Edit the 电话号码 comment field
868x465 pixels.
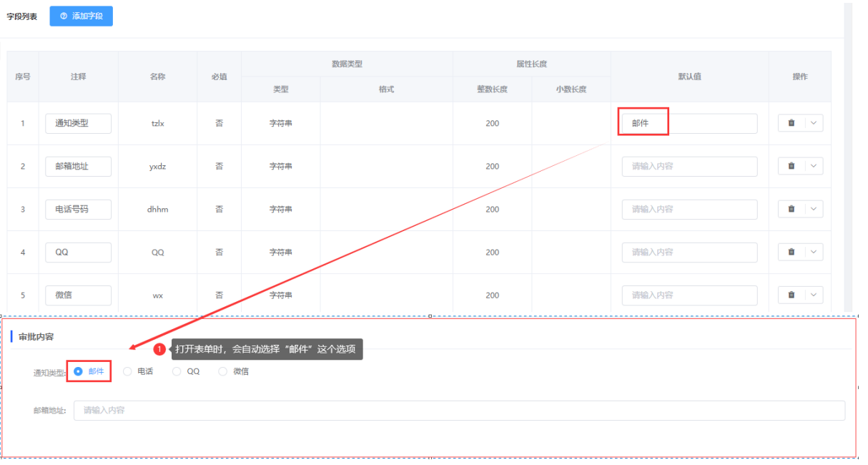click(78, 209)
